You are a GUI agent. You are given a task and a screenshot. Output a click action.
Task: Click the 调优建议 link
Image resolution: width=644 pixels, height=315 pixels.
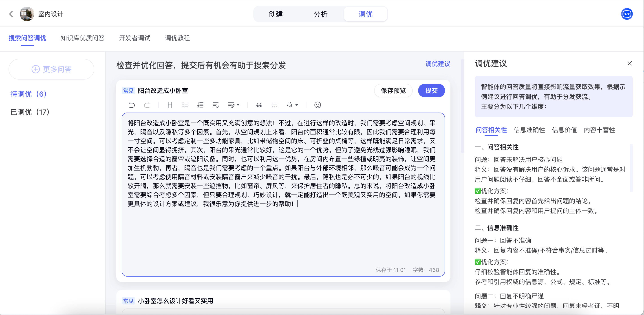(437, 64)
